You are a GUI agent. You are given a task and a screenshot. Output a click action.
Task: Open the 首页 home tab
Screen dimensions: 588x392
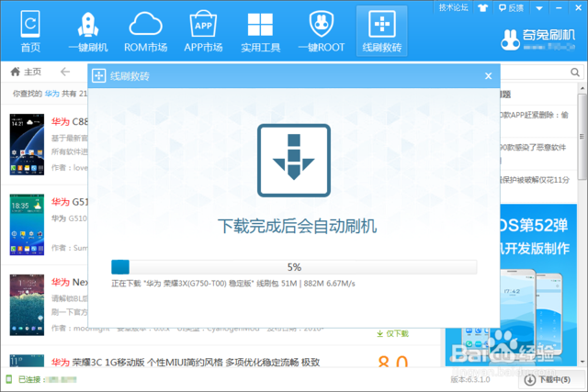pyautogui.click(x=30, y=31)
